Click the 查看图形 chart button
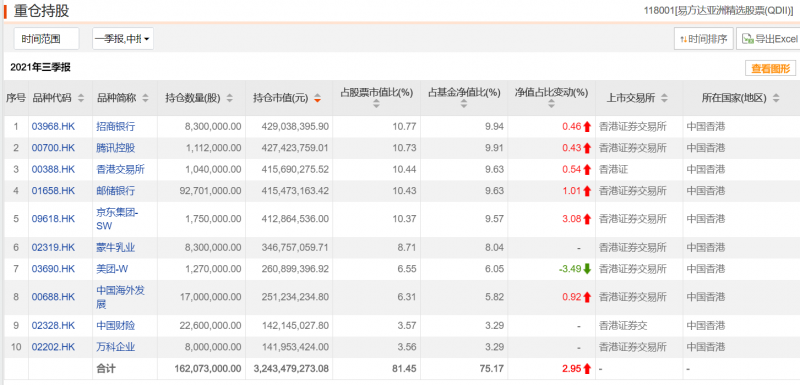Viewport: 800px width, 385px height. (770, 69)
